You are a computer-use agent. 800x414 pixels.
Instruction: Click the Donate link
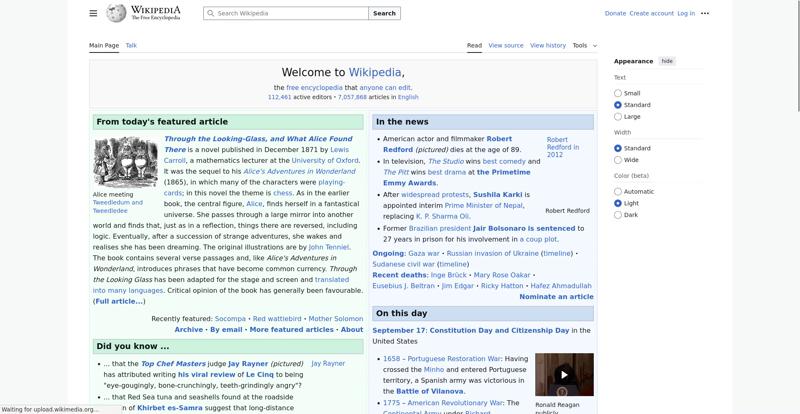[x=615, y=13]
